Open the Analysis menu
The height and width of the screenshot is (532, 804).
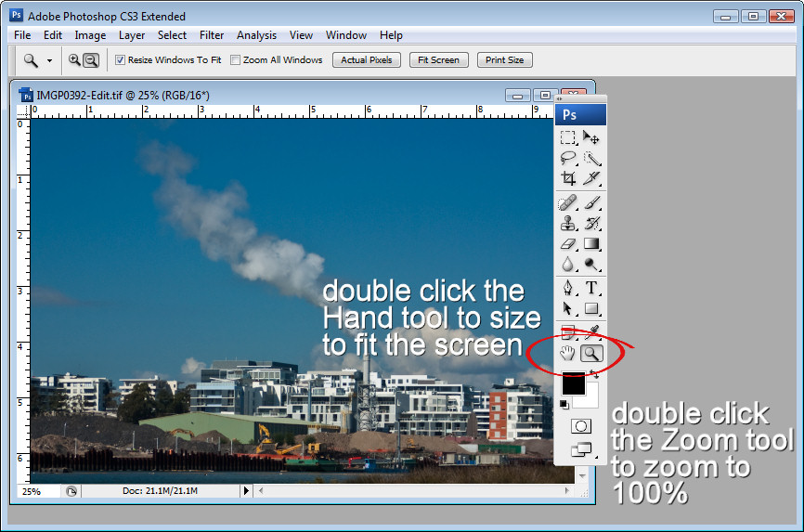tap(256, 35)
